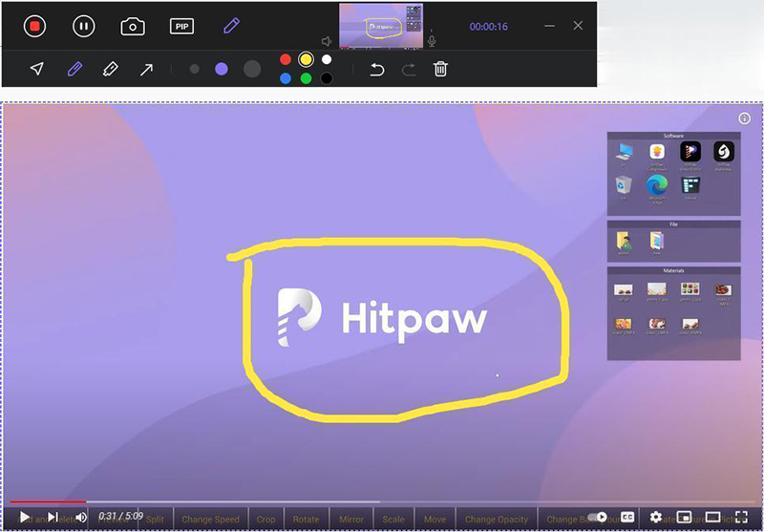Choose the highlighter marker tool

point(110,69)
